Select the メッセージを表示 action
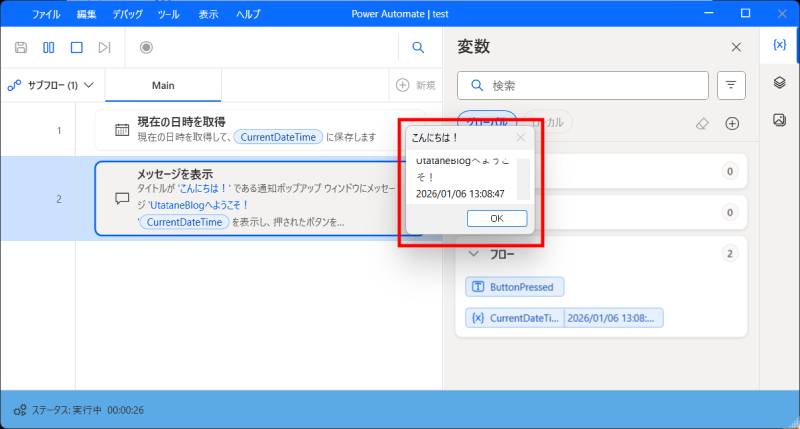 (x=260, y=198)
